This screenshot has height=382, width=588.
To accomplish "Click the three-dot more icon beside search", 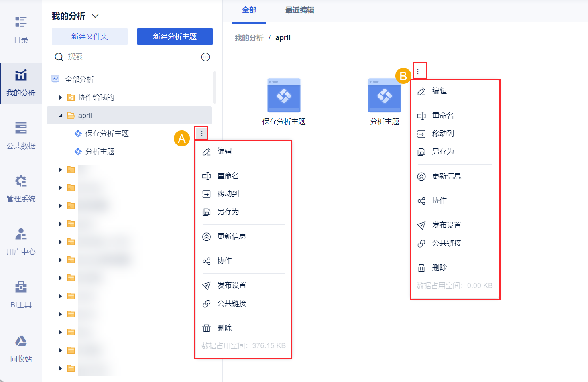I will coord(205,57).
